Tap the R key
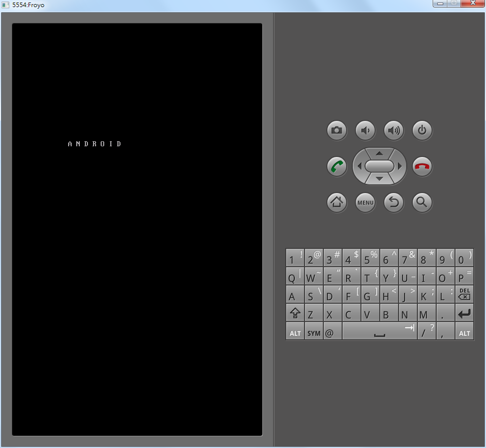486x448 pixels. 351,276
